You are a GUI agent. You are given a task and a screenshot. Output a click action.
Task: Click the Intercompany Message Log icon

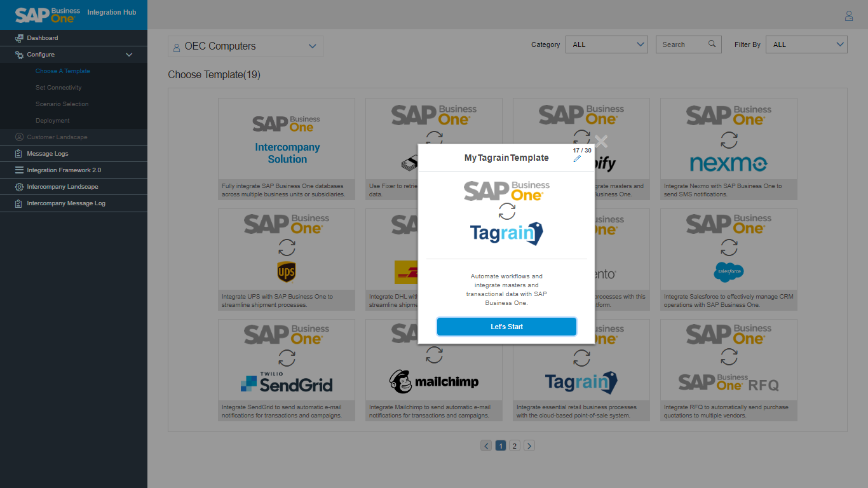19,203
